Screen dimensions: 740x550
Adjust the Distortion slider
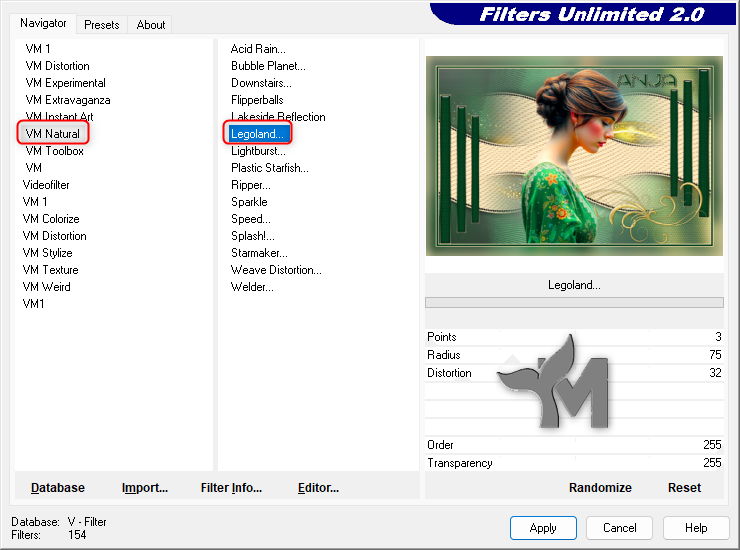(574, 372)
